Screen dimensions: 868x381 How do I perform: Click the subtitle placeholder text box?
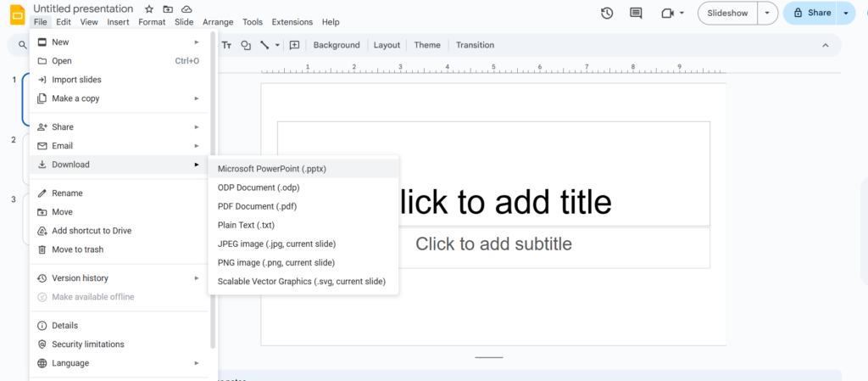[493, 245]
